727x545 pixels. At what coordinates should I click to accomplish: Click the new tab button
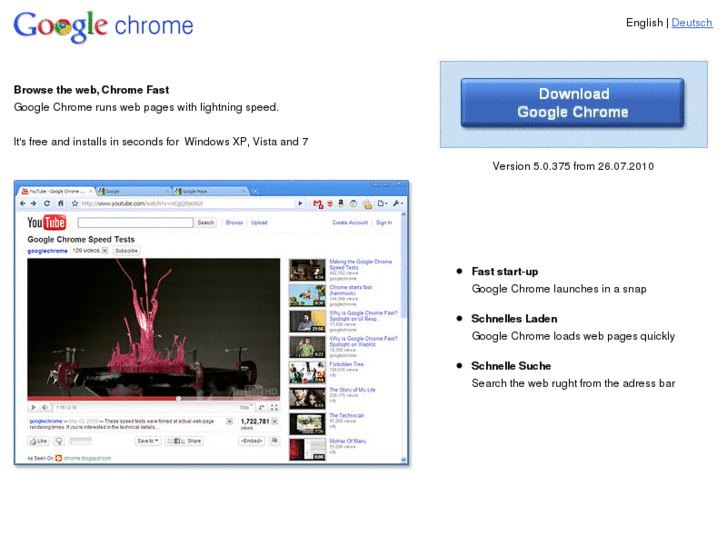click(255, 191)
